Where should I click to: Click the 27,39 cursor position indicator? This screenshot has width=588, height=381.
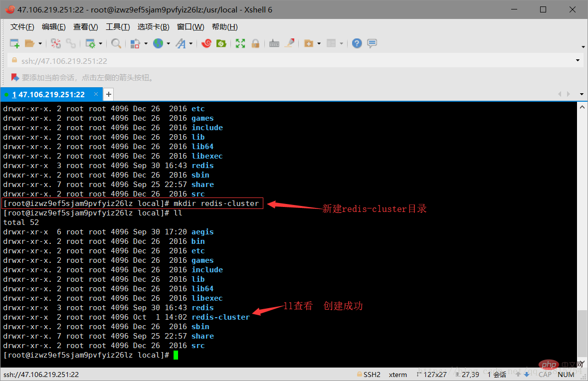coord(467,375)
